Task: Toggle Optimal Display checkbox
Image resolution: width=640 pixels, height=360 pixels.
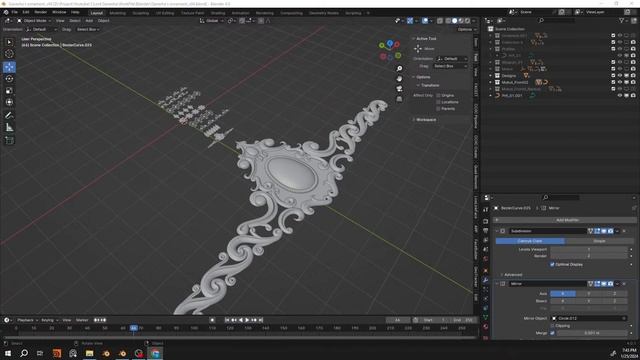Action: [552, 264]
